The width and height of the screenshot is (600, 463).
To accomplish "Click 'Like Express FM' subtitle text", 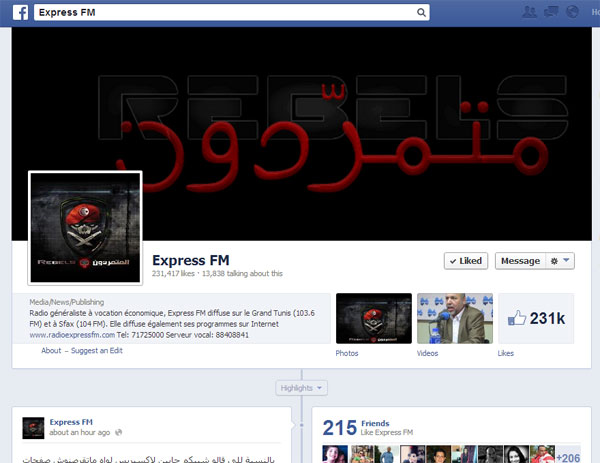I will 387,432.
